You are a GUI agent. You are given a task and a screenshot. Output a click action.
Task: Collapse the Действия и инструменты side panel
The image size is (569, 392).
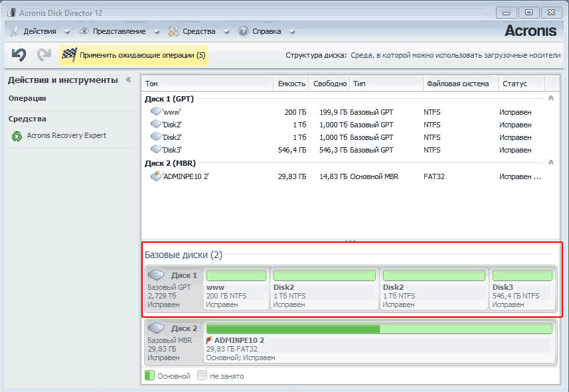coord(128,80)
